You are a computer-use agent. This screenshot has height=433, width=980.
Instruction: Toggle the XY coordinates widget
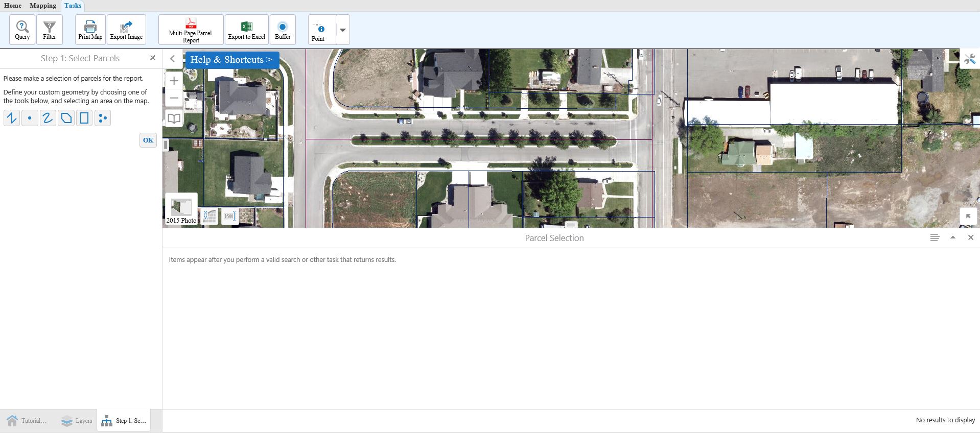tap(209, 216)
